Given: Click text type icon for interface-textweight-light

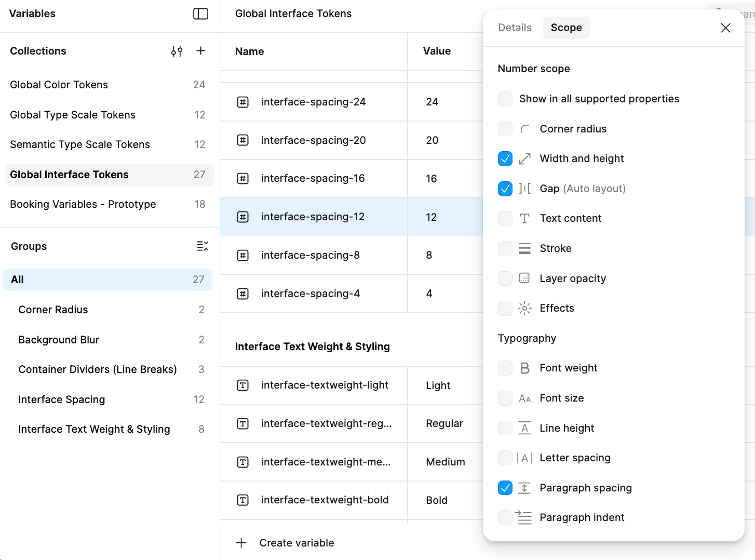Looking at the screenshot, I should pyautogui.click(x=242, y=385).
